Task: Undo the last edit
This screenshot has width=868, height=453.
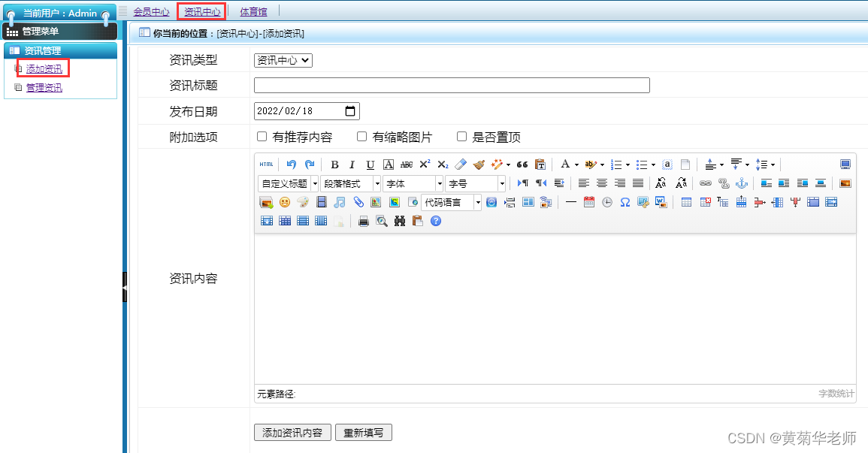Action: click(x=291, y=165)
